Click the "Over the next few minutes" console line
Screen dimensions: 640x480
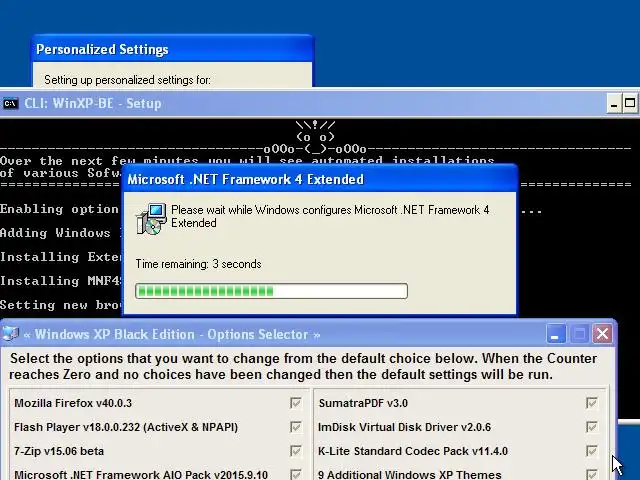pos(247,161)
